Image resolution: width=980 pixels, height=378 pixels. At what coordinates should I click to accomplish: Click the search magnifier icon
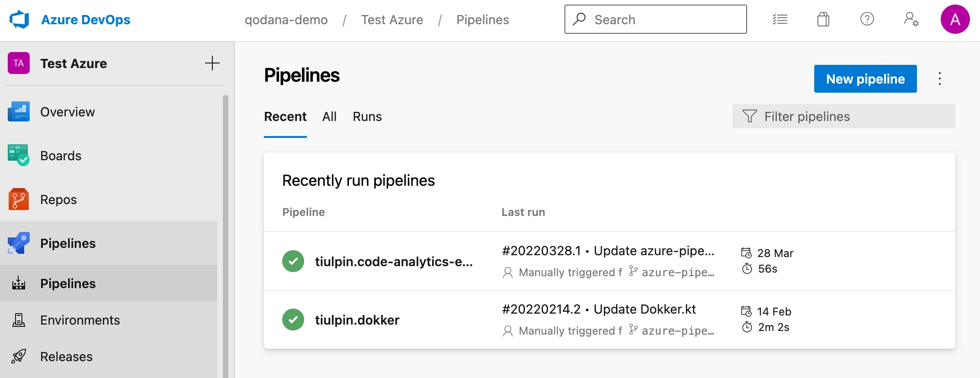point(580,19)
